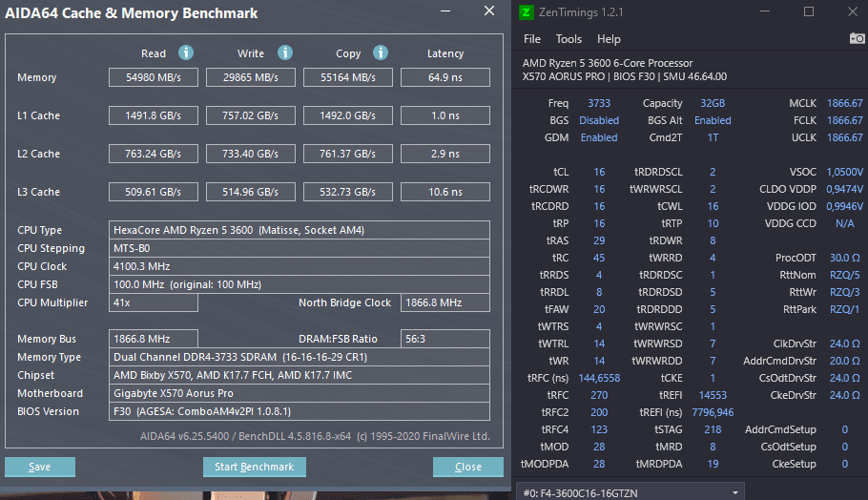This screenshot has width=868, height=500.
Task: Click RttNom value RZQ/5
Action: coord(845,275)
